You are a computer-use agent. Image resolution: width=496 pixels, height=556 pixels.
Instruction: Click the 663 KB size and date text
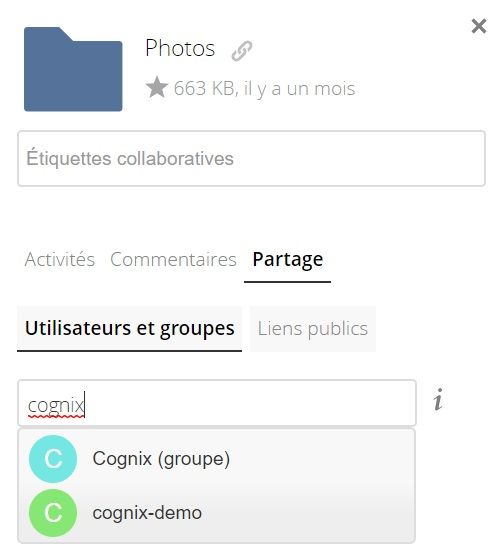point(264,89)
